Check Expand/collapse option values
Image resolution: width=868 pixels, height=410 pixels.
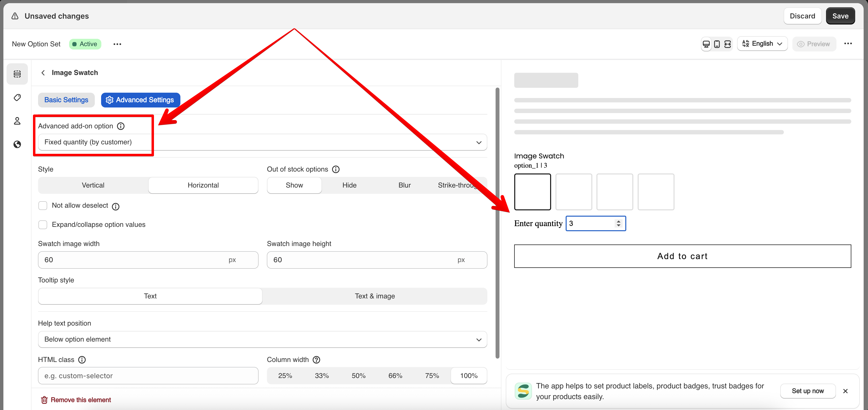click(x=43, y=225)
